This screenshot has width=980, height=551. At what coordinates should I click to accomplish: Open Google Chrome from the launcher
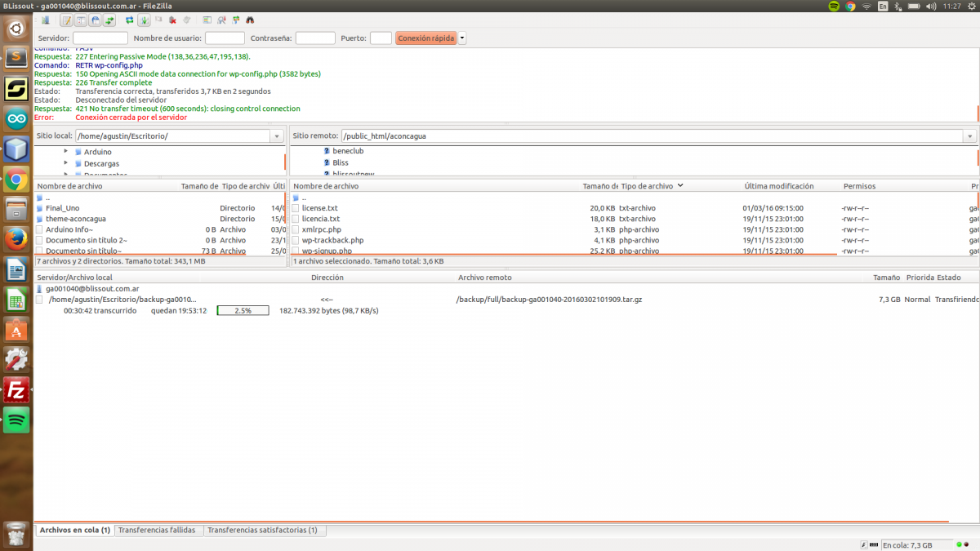[17, 179]
